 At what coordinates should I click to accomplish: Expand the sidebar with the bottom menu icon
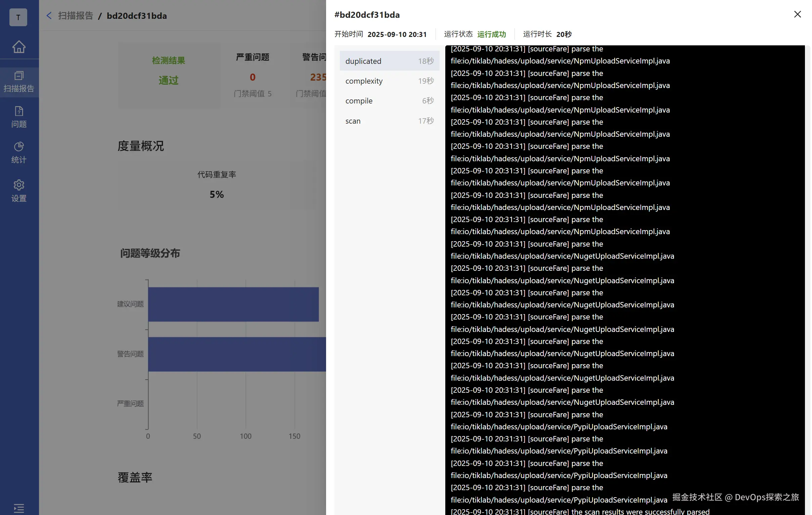(x=19, y=508)
